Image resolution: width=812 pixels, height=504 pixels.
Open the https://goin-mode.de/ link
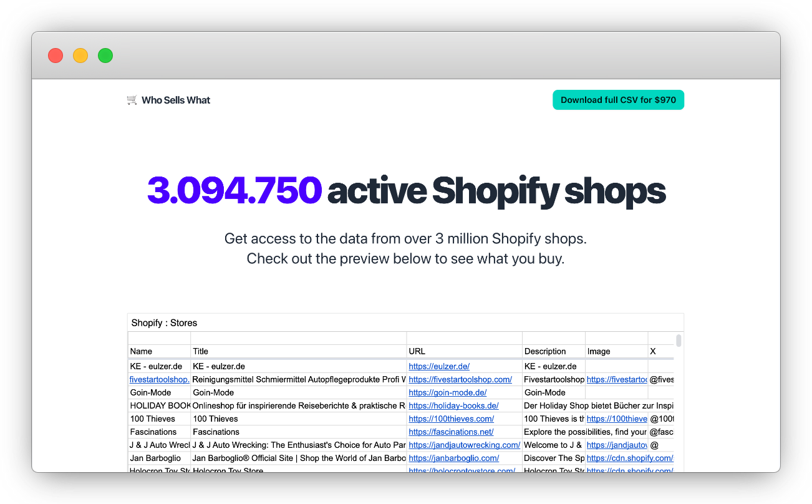448,392
